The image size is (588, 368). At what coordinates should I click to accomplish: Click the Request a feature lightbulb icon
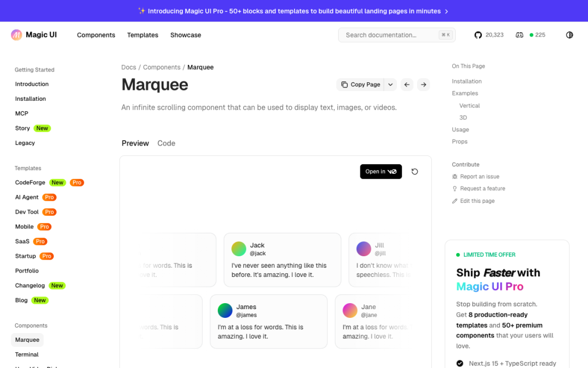click(455, 188)
